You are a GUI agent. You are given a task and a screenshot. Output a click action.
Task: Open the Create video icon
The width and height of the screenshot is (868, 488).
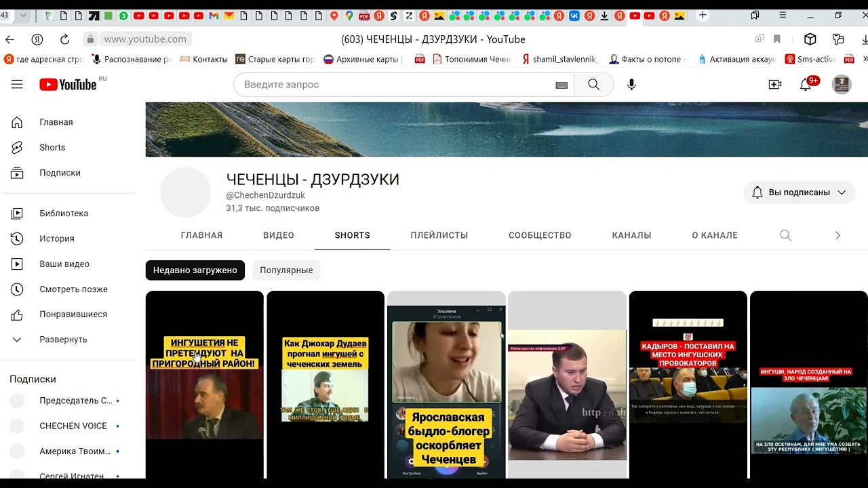tap(774, 85)
